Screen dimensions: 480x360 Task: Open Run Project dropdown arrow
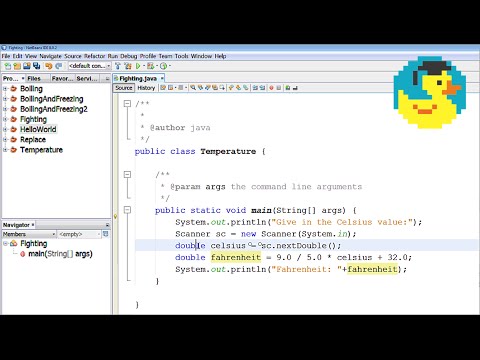(x=144, y=66)
